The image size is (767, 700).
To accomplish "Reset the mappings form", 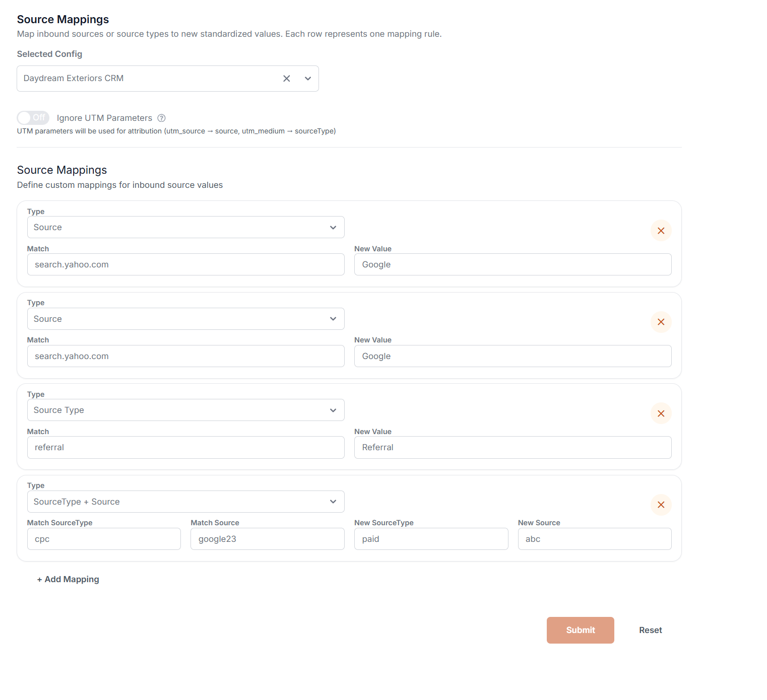I will (650, 630).
